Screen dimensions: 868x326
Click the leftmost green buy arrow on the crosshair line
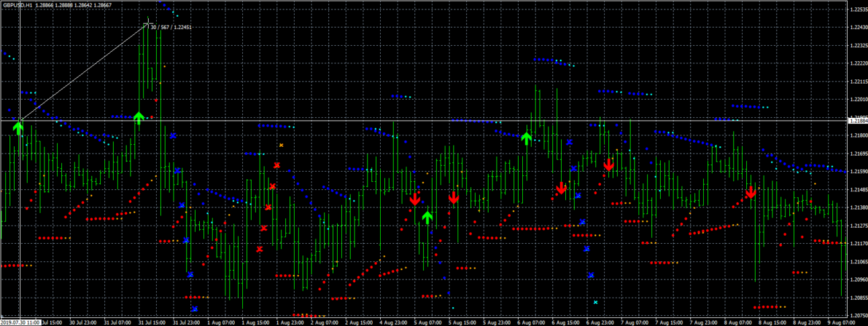click(x=19, y=127)
